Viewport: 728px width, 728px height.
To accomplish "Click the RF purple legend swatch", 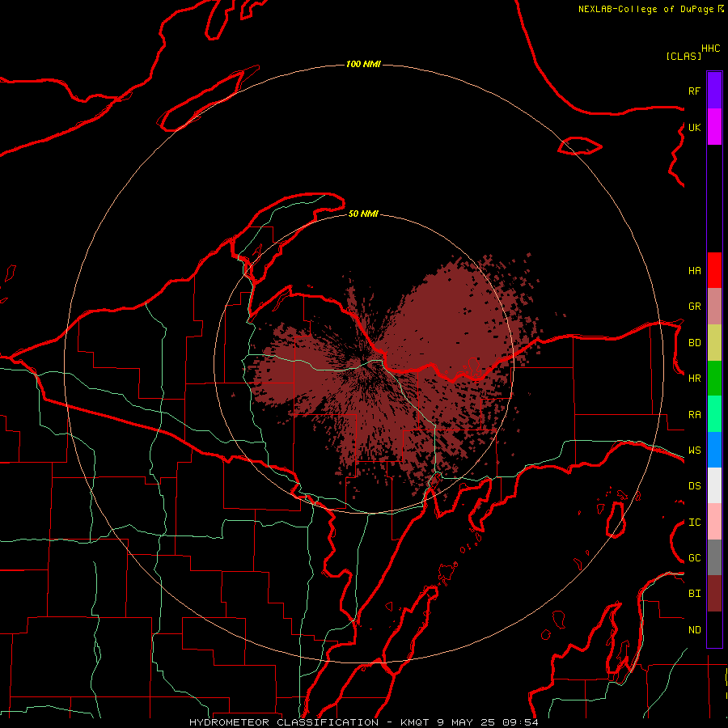I will (714, 91).
